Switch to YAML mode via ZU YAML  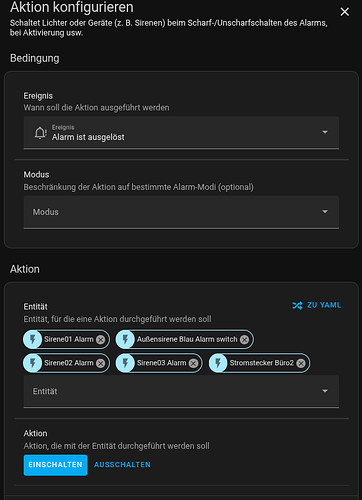point(317,305)
